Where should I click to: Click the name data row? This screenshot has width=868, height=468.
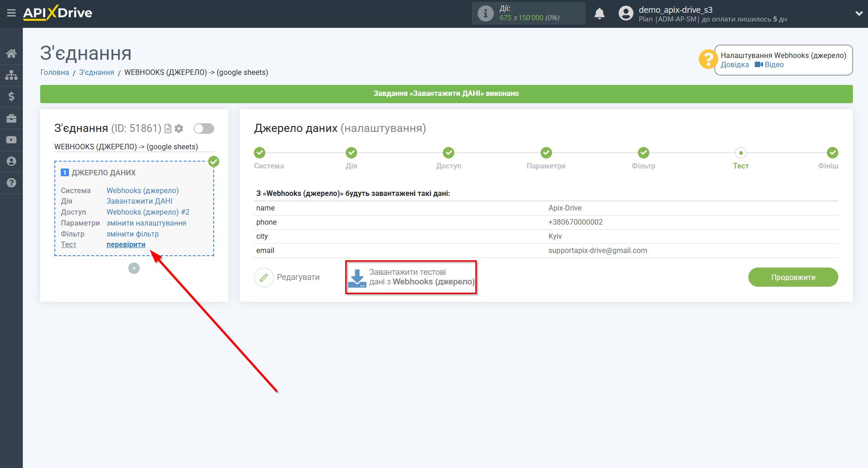coord(546,208)
